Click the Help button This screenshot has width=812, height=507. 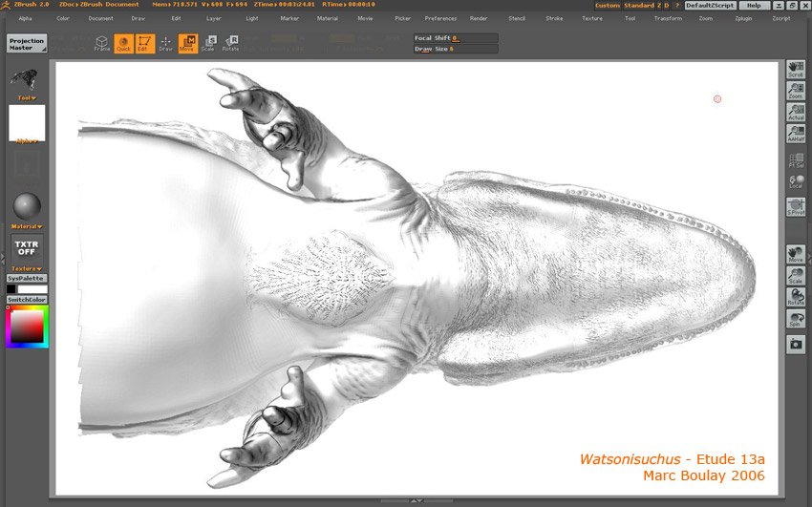click(754, 5)
